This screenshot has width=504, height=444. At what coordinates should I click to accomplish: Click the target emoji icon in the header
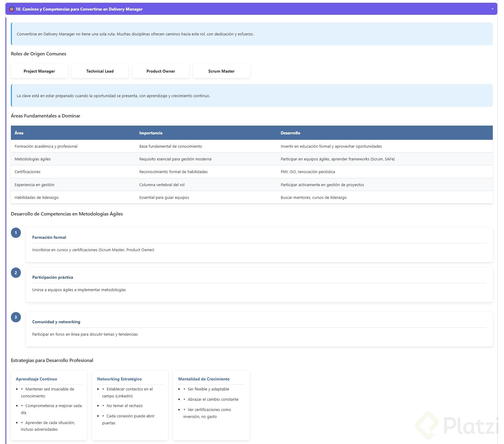point(12,9)
